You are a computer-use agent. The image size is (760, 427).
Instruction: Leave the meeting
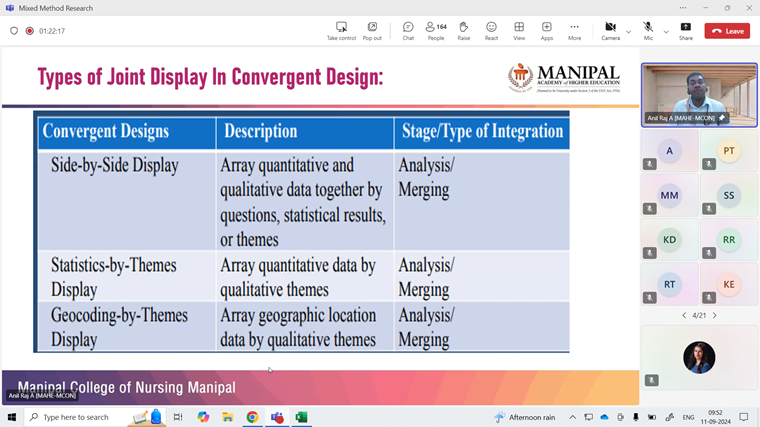pyautogui.click(x=727, y=31)
